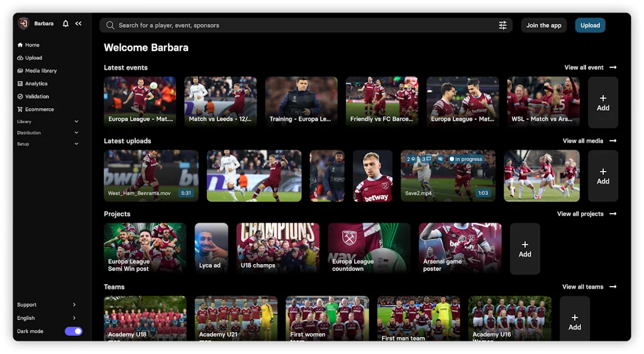Toggle the Dark mode switch
The height and width of the screenshot is (354, 644).
click(x=74, y=331)
